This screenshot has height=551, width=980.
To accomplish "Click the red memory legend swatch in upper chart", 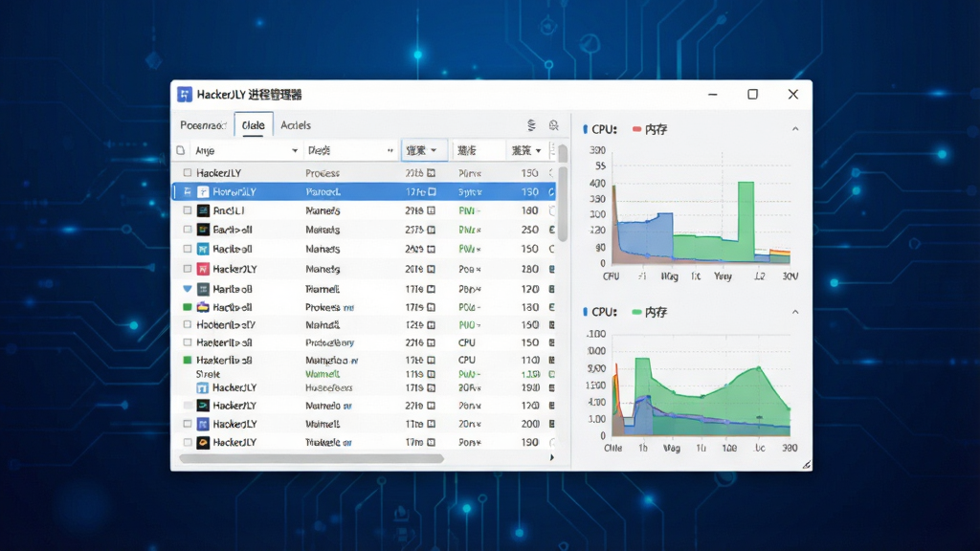I will click(636, 129).
